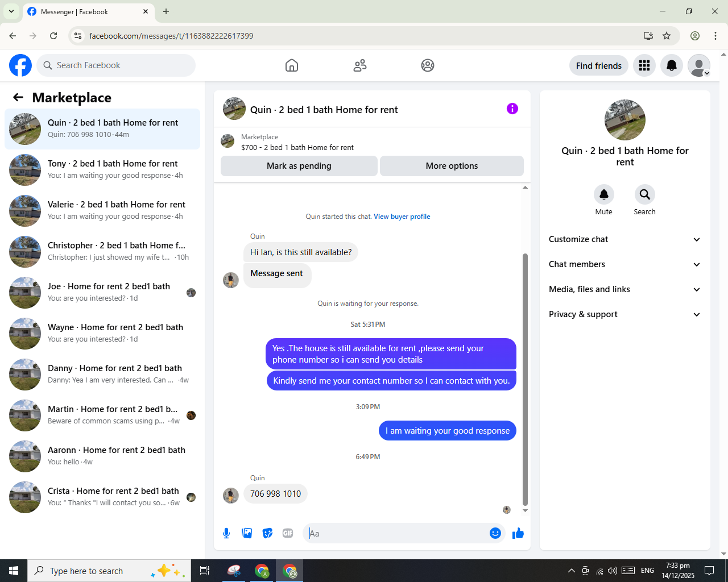Viewport: 728px width, 582px height.
Task: Open the Facebook menu grid icon
Action: coord(644,65)
